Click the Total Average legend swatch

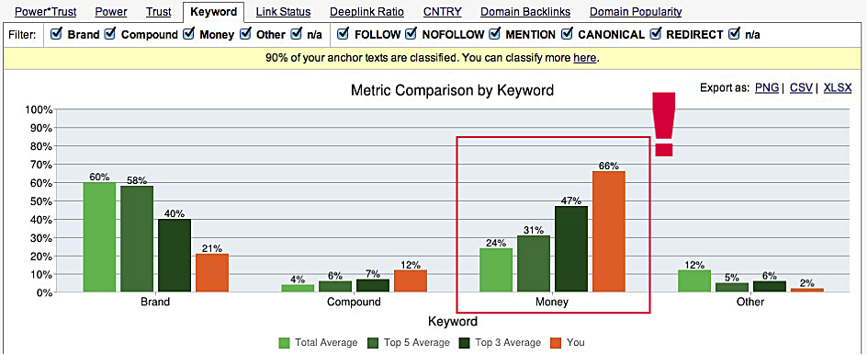[285, 343]
